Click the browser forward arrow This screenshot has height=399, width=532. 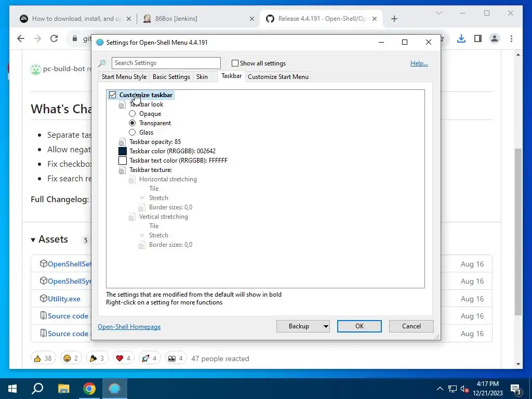point(37,38)
